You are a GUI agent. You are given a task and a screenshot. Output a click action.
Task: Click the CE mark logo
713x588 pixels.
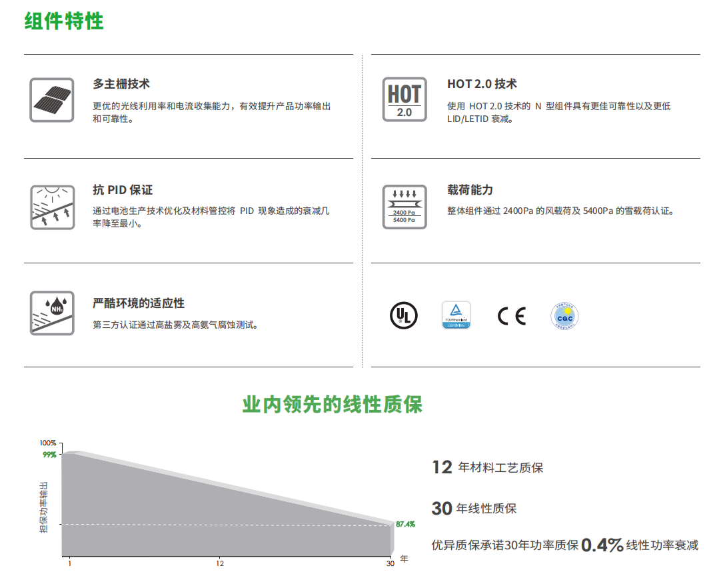pos(512,316)
